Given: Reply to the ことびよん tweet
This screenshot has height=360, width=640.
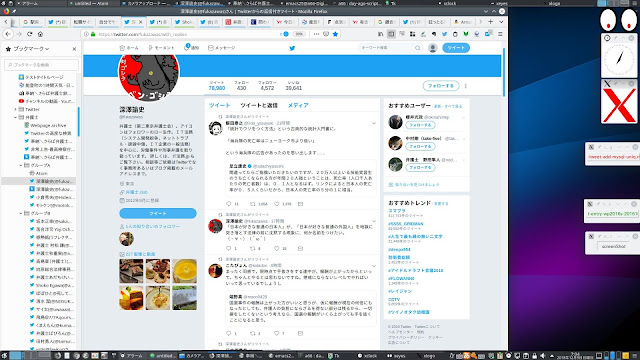Looking at the screenshot, I should tap(229, 333).
